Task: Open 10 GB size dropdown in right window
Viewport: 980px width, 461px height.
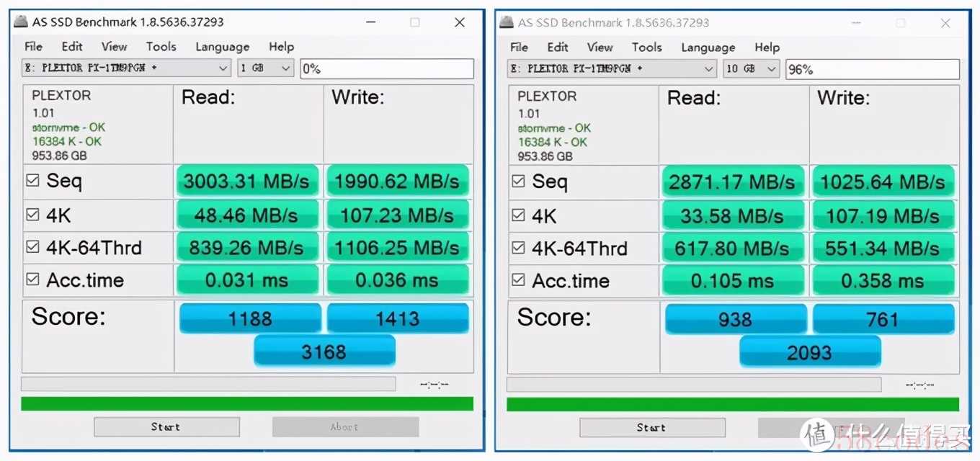Action: (752, 69)
